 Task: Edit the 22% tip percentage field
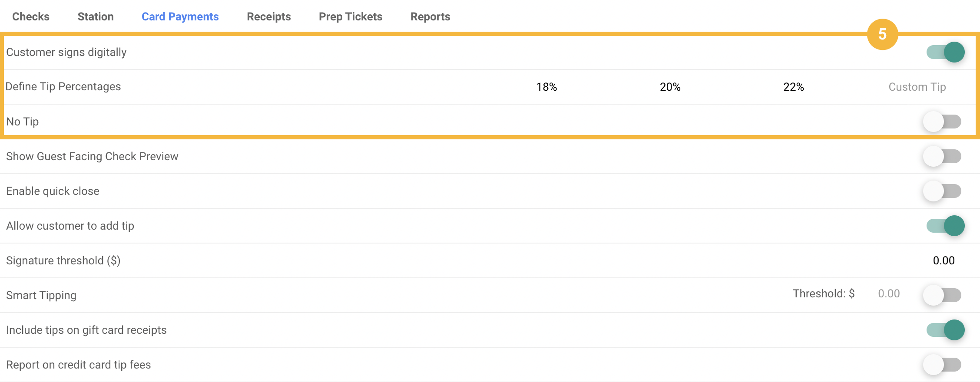[x=794, y=87]
